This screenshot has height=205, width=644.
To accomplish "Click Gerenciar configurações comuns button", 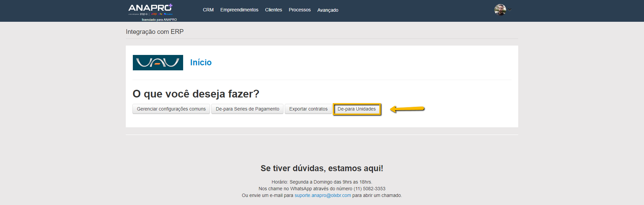I will (x=171, y=109).
